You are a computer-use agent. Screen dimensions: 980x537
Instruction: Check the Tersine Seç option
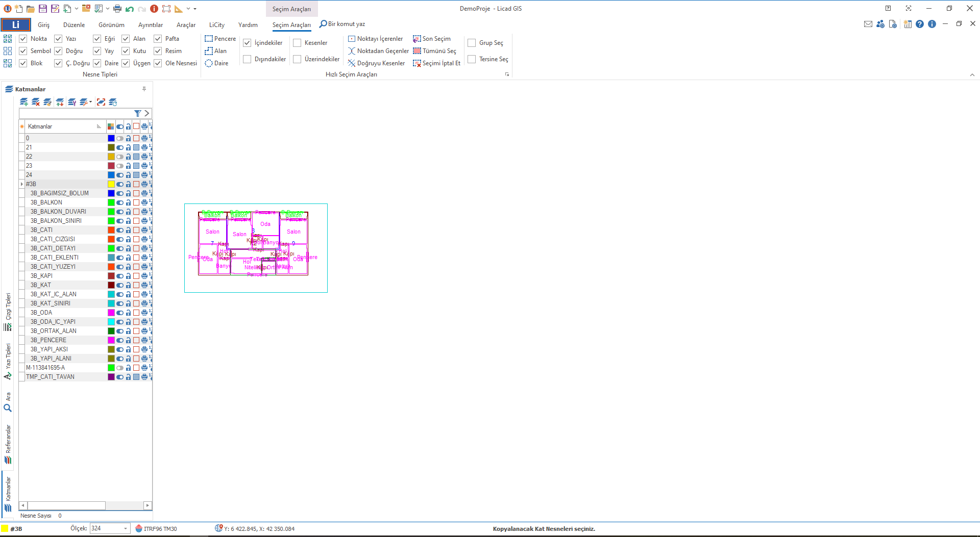pyautogui.click(x=472, y=59)
